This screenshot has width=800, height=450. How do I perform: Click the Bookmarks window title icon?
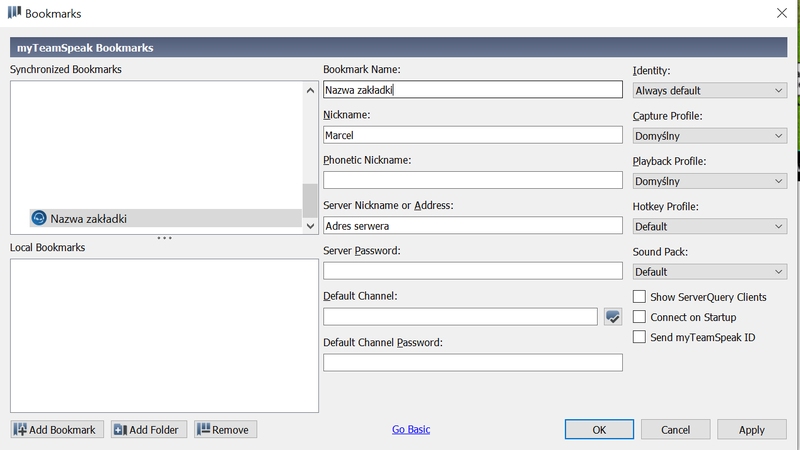14,12
